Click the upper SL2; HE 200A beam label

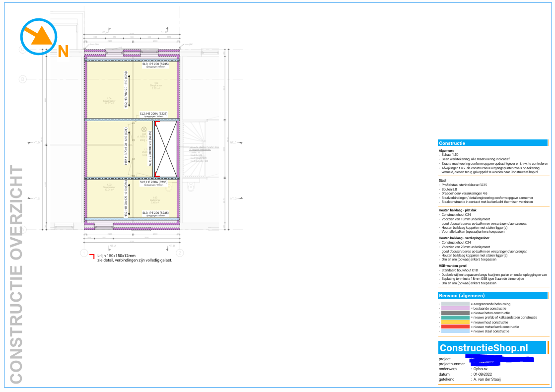coord(153,114)
